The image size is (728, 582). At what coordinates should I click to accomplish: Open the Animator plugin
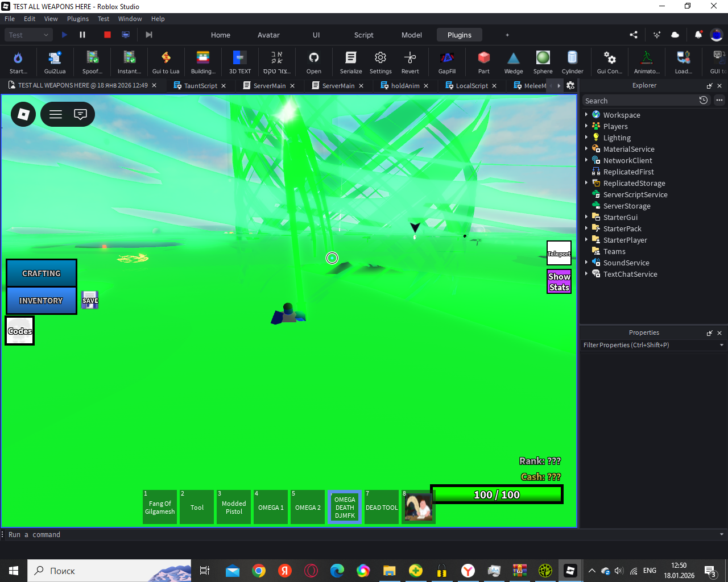(x=647, y=62)
